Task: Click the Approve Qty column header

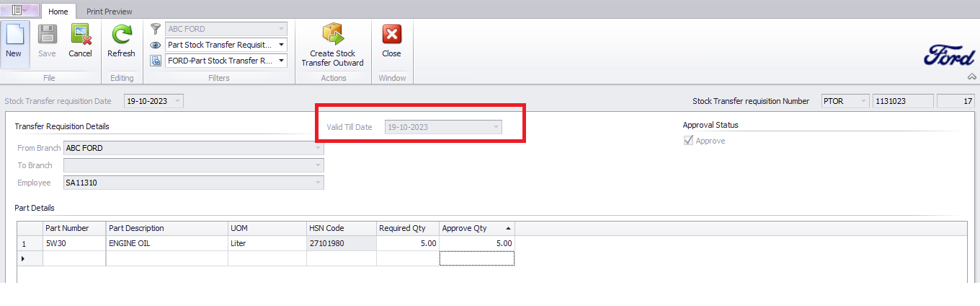Action: point(477,228)
